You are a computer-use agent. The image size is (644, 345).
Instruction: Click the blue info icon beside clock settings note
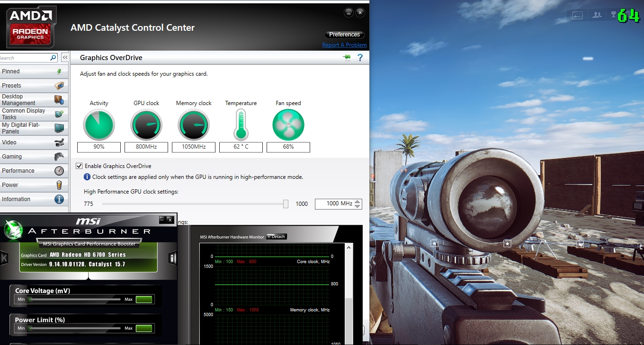[87, 177]
